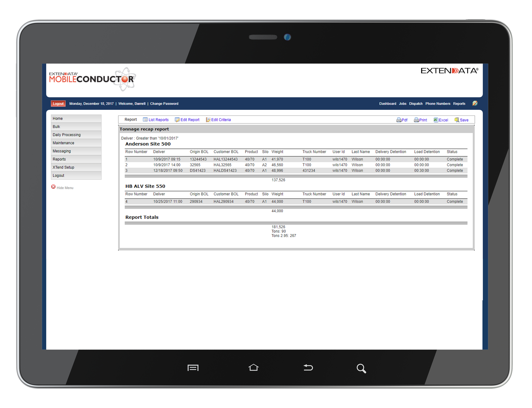Open Reports in the side menu
The image size is (532, 408).
76,159
